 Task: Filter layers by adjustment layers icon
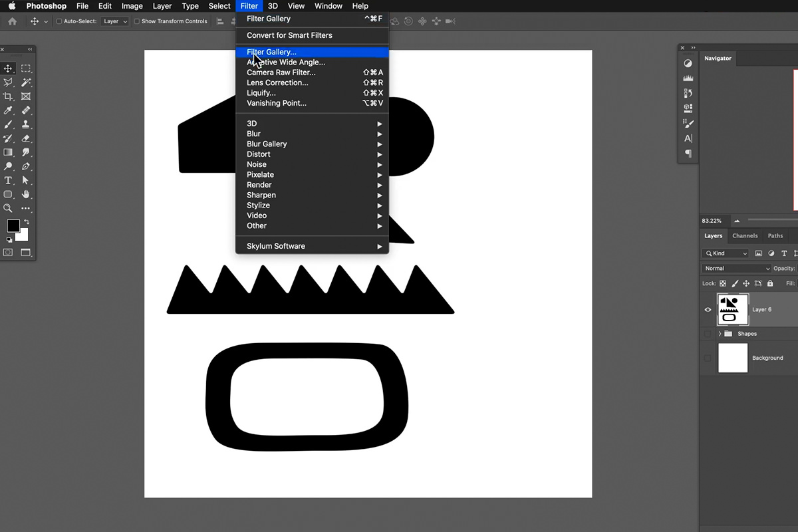coord(771,253)
